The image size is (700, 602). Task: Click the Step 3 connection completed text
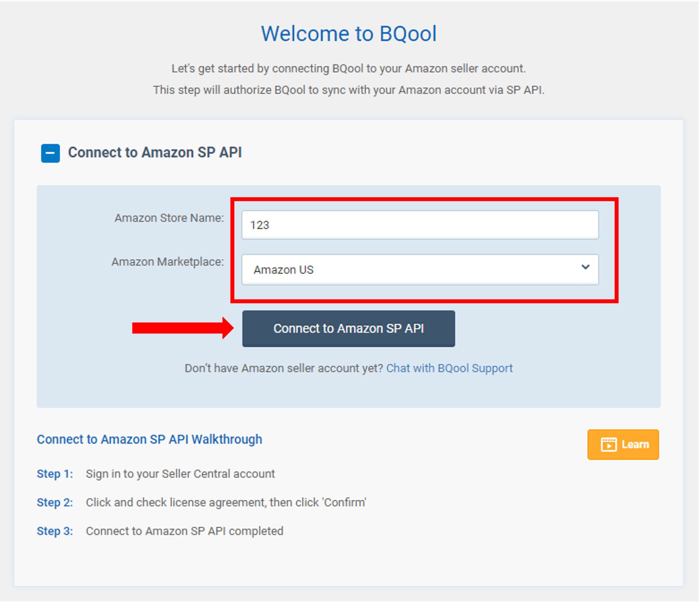point(184,531)
